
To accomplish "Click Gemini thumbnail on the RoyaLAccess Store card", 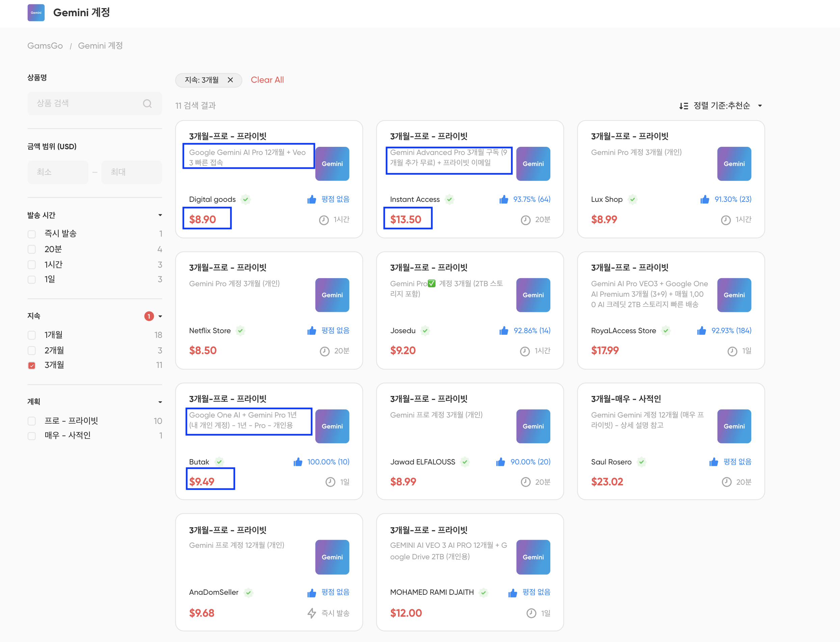I will pyautogui.click(x=734, y=295).
